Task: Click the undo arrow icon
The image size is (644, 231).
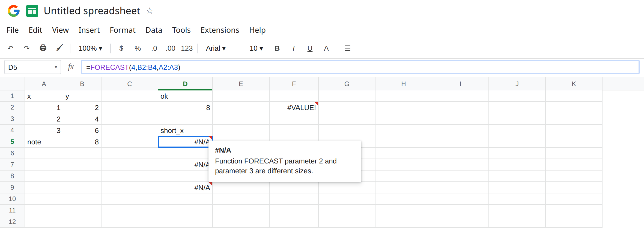Action: click(10, 48)
